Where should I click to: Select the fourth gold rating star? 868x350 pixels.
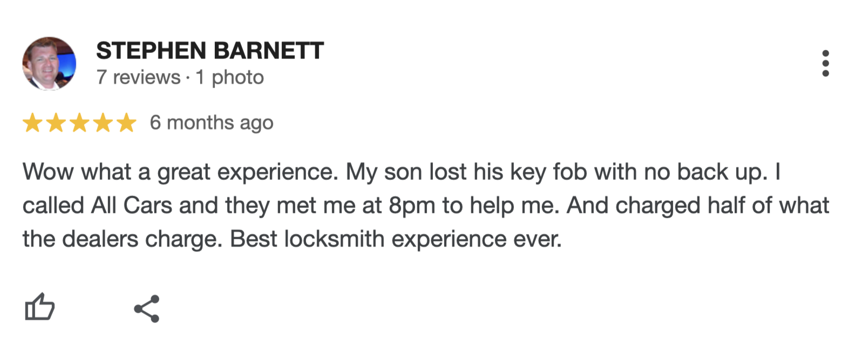[x=103, y=123]
